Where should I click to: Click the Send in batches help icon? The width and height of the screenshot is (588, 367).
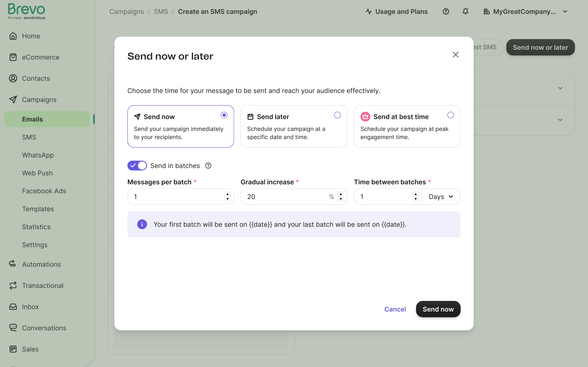208,166
